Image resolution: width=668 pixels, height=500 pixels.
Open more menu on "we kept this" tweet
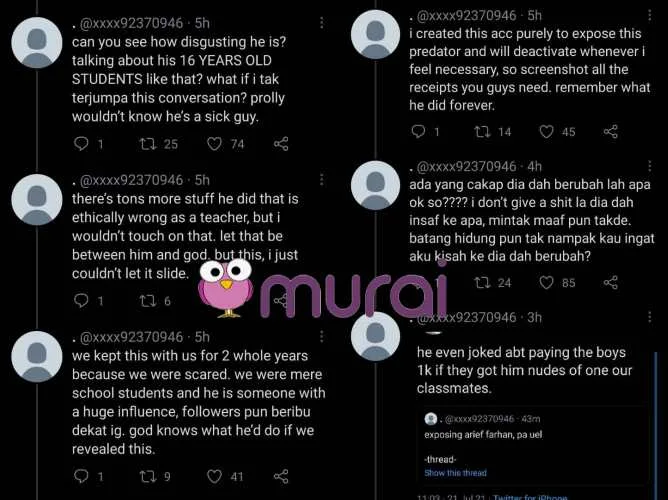click(x=320, y=338)
